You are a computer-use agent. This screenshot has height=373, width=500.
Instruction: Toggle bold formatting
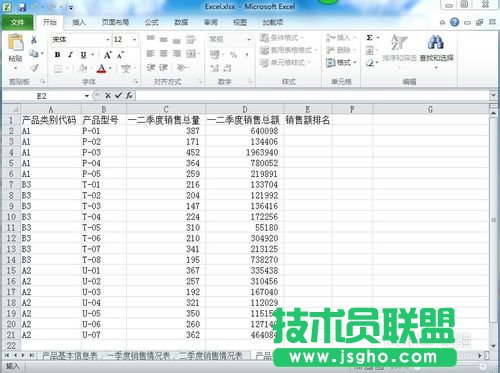tap(57, 55)
